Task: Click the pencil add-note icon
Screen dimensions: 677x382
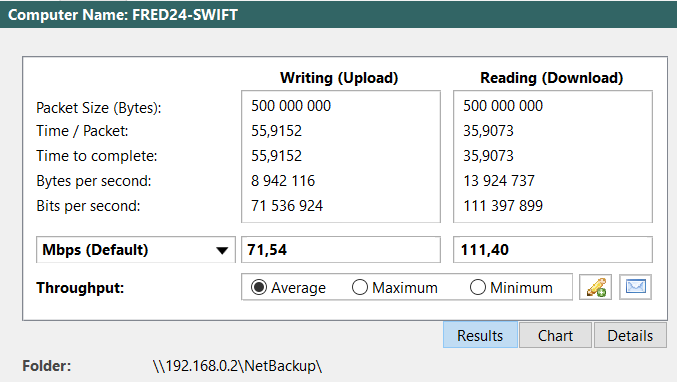Action: pos(595,287)
